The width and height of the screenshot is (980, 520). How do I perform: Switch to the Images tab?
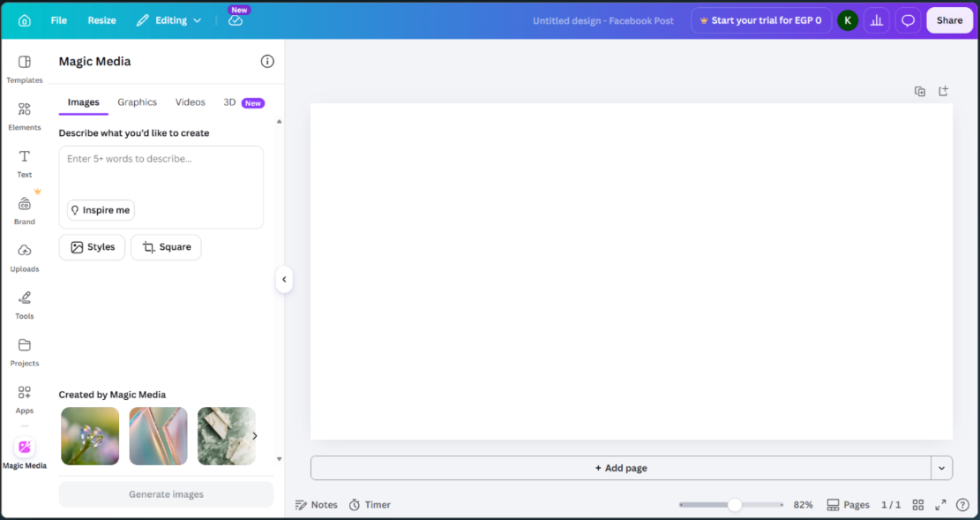coord(84,102)
